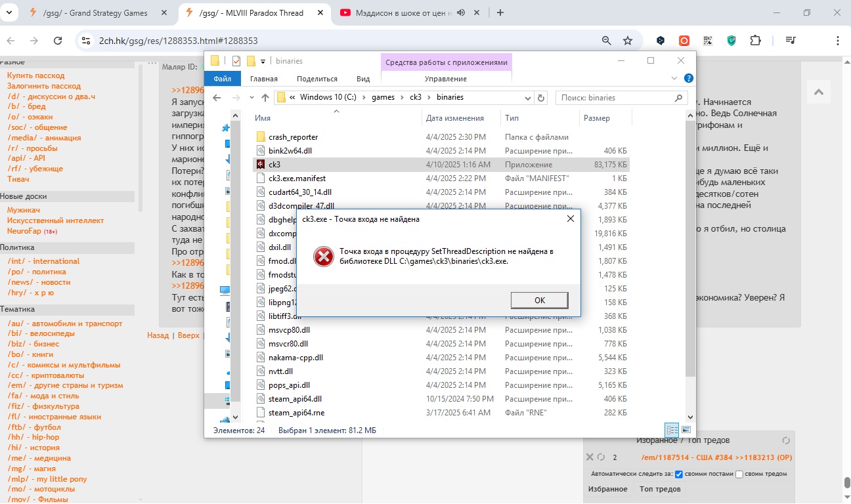The height and width of the screenshot is (504, 851).
Task: Toggle the Properties checkmark in Explorer quick access
Action: click(236, 61)
